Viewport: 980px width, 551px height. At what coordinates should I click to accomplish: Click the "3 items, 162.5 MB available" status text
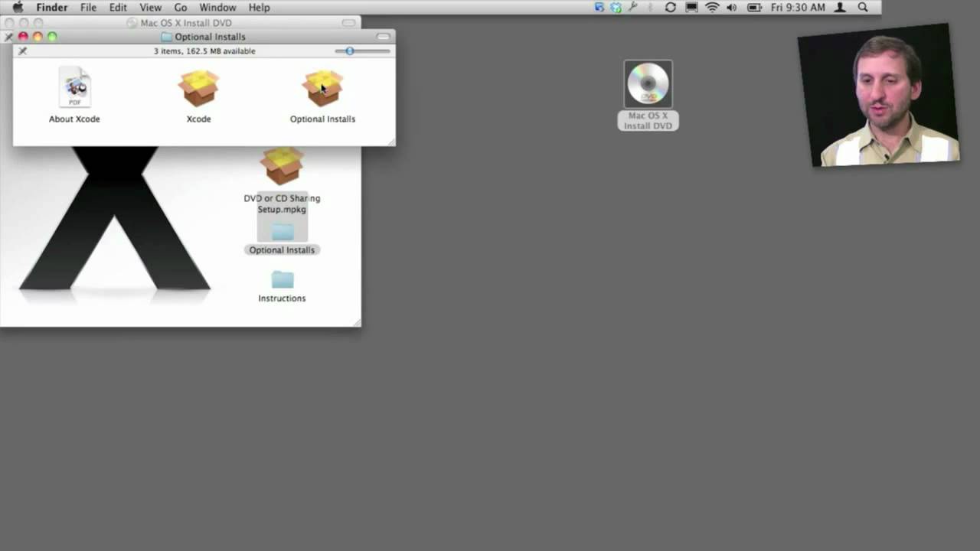point(204,51)
